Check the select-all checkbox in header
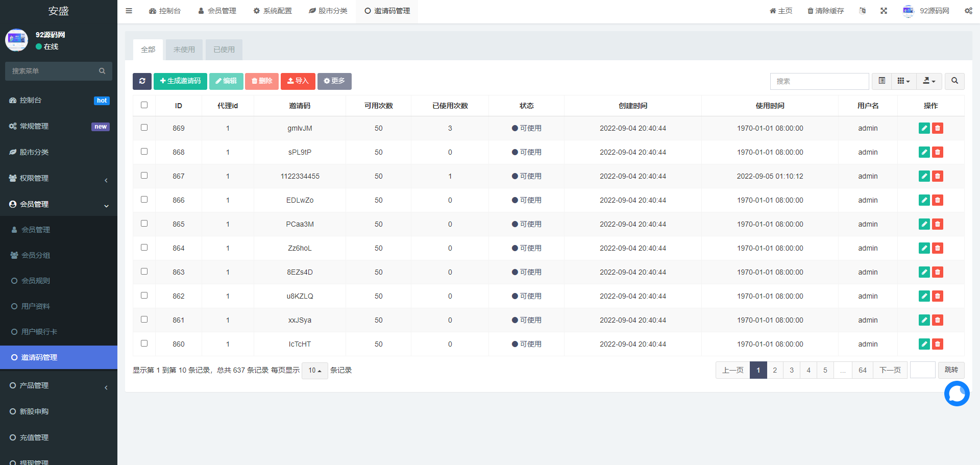The image size is (980, 465). (x=144, y=105)
